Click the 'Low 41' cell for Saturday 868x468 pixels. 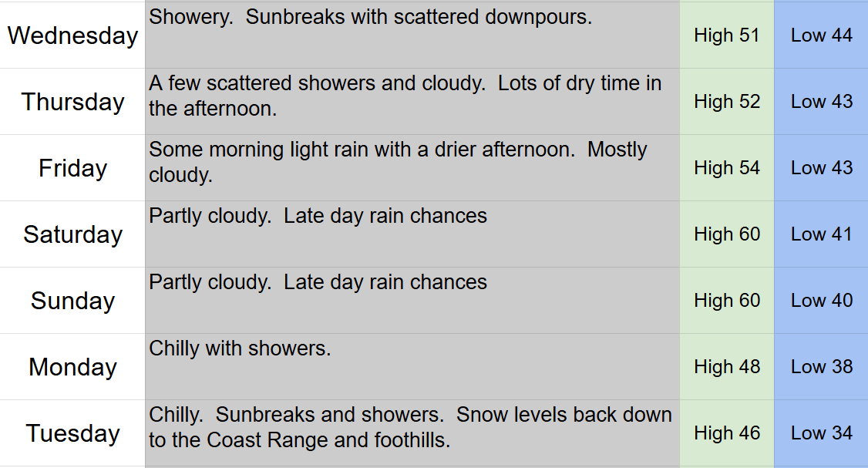click(x=821, y=234)
